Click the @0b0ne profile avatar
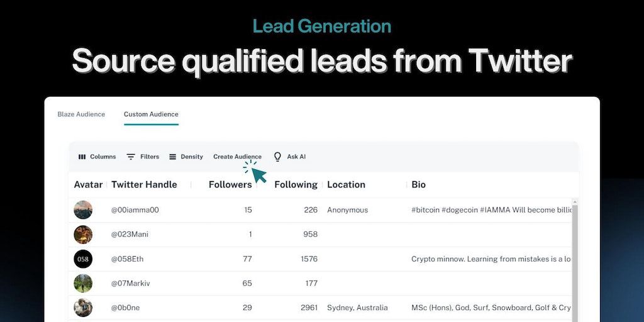Viewport: 644px width, 322px height. pyautogui.click(x=83, y=308)
